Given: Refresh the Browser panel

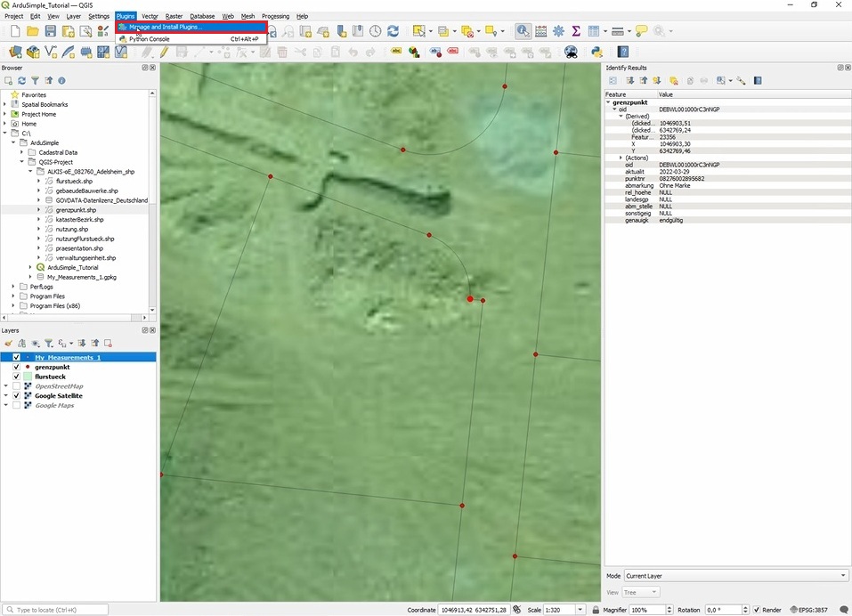Looking at the screenshot, I should 22,80.
